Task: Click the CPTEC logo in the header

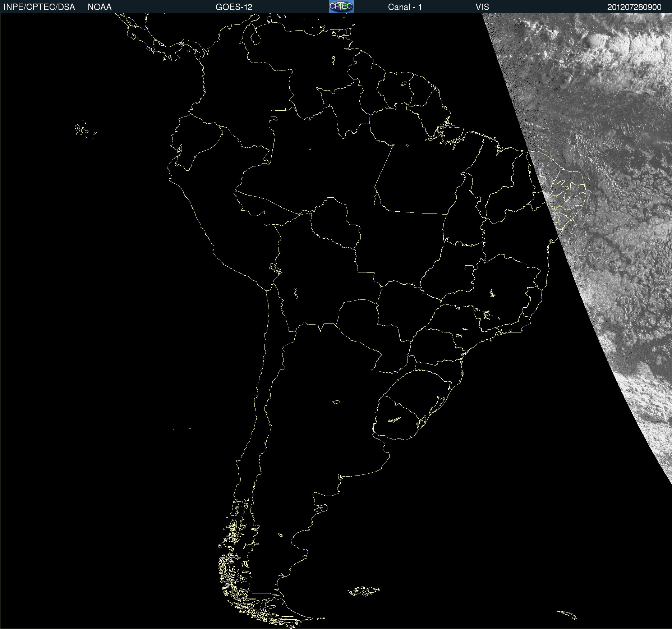Action: point(341,6)
